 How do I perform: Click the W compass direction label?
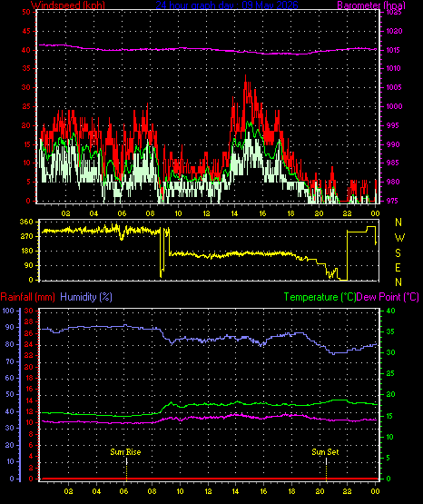click(399, 238)
